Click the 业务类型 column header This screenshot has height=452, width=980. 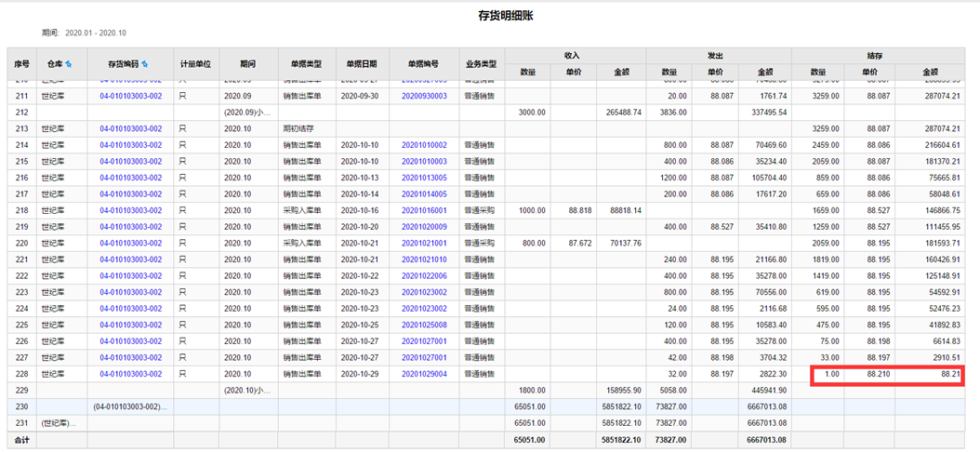(479, 64)
